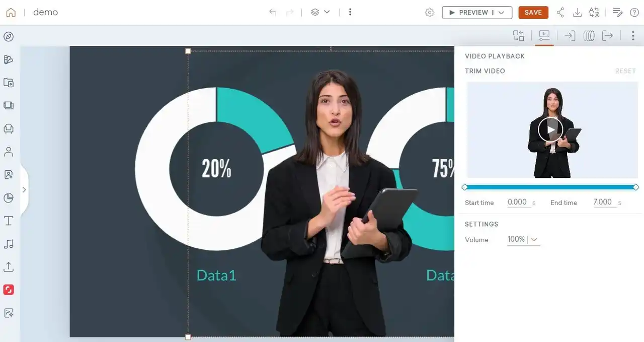Open the music library in the sidebar
Screen dimensions: 644x342
pos(9,244)
